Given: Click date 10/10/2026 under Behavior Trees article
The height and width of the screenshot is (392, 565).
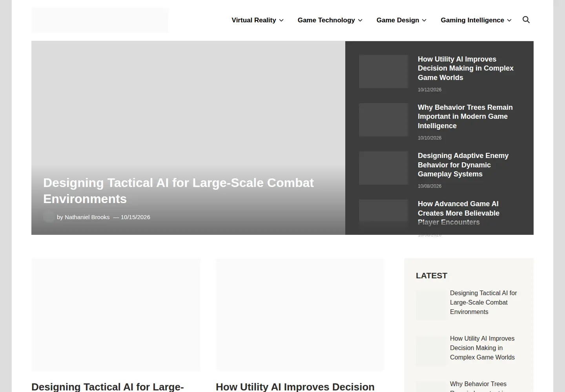Looking at the screenshot, I should pyautogui.click(x=430, y=138).
